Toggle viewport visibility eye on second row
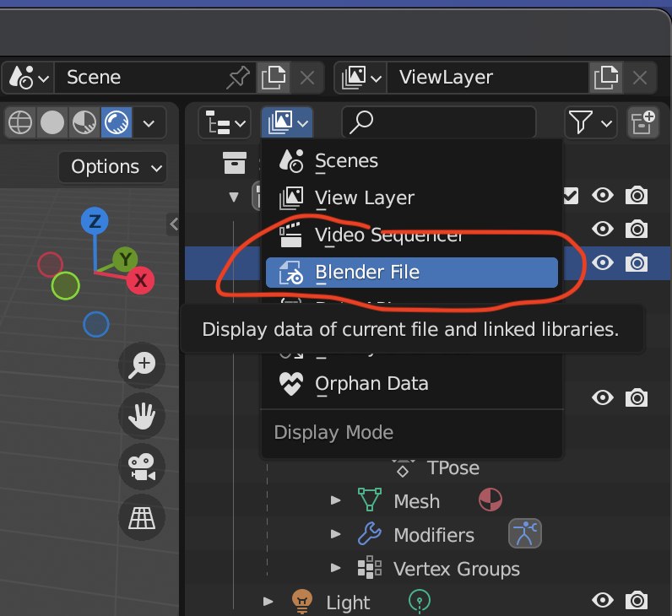Screen dimensions: 672x616 coord(603,229)
